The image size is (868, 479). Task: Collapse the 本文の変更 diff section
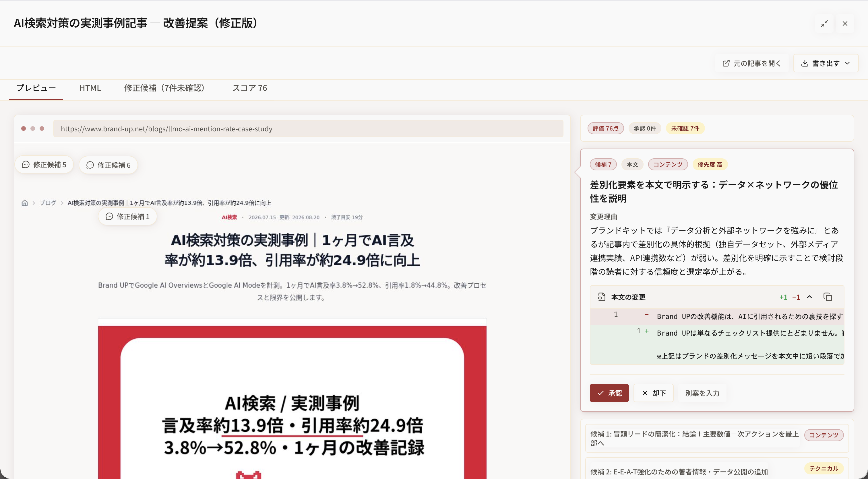point(809,297)
